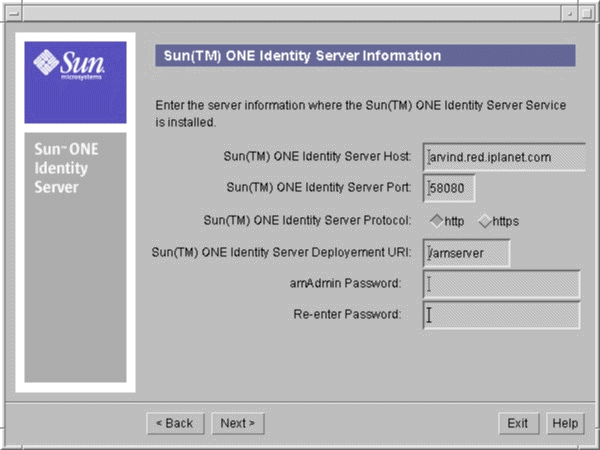Click the Sun ONE Identity Server Information heading

(x=365, y=55)
